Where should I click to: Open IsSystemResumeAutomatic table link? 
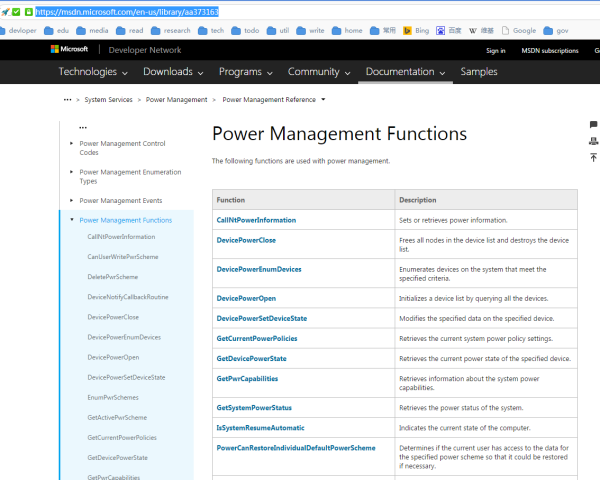click(x=260, y=428)
